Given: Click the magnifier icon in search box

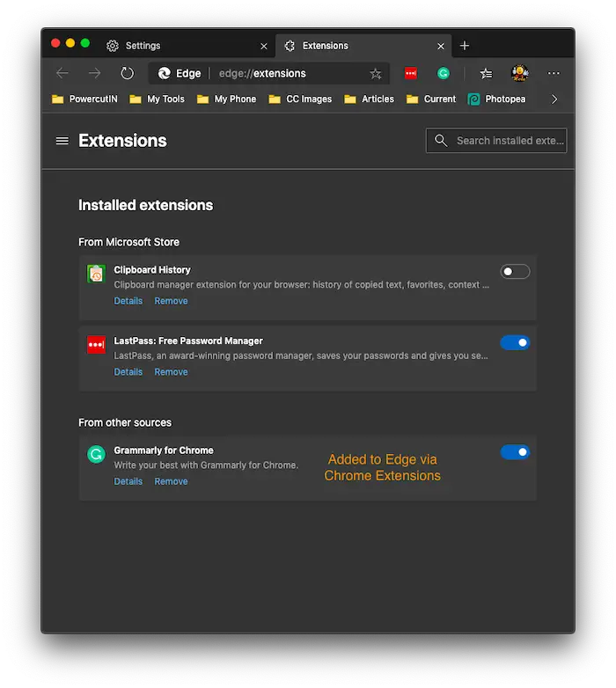Looking at the screenshot, I should click(441, 141).
